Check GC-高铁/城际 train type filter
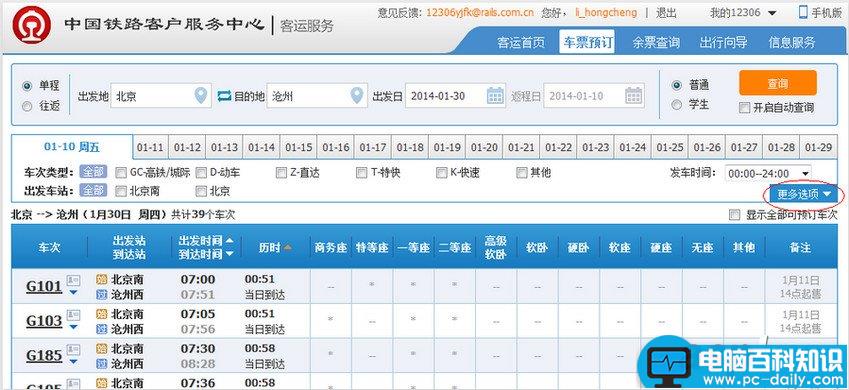849x390 pixels. pos(121,173)
